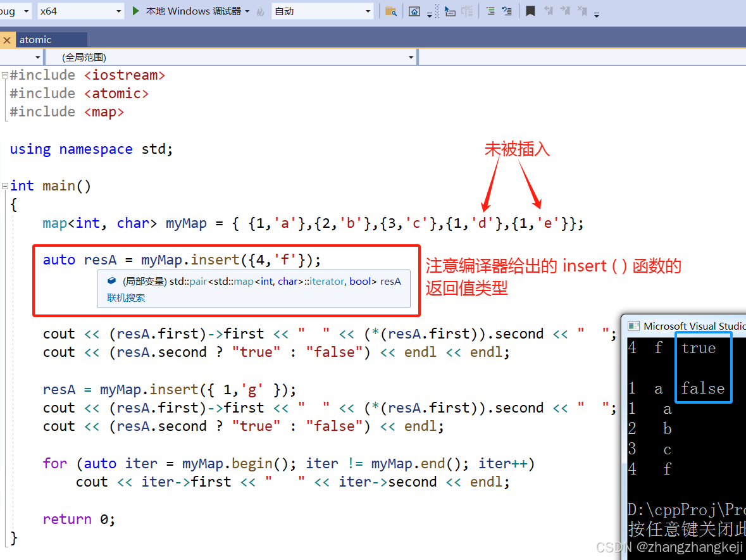Start debugging with the green play arrow
The width and height of the screenshot is (746, 560).
point(135,11)
